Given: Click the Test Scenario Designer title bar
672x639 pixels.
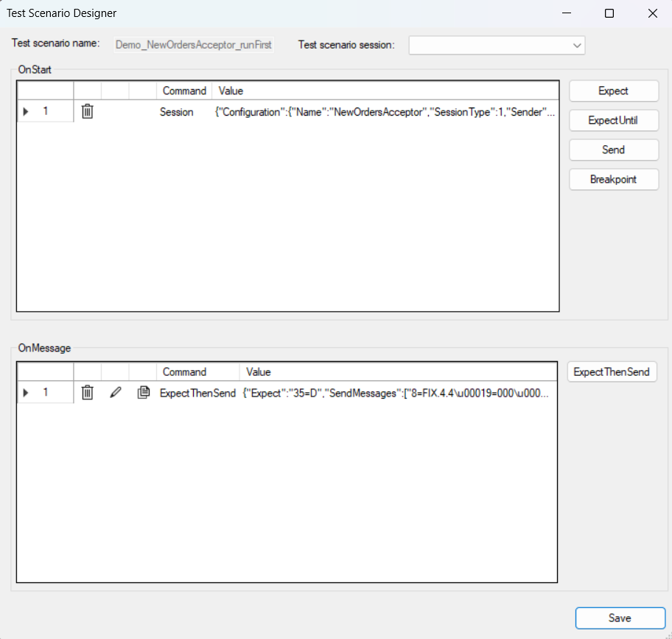Looking at the screenshot, I should click(61, 13).
